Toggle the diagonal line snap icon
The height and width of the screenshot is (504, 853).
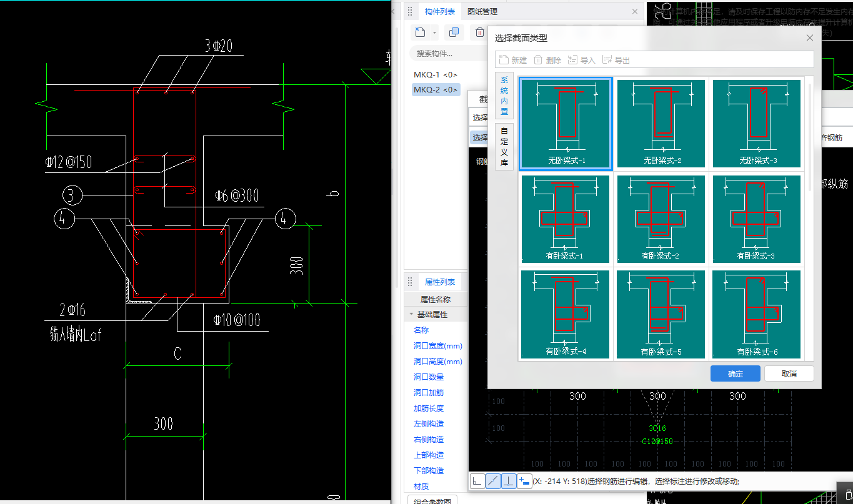coord(493,482)
